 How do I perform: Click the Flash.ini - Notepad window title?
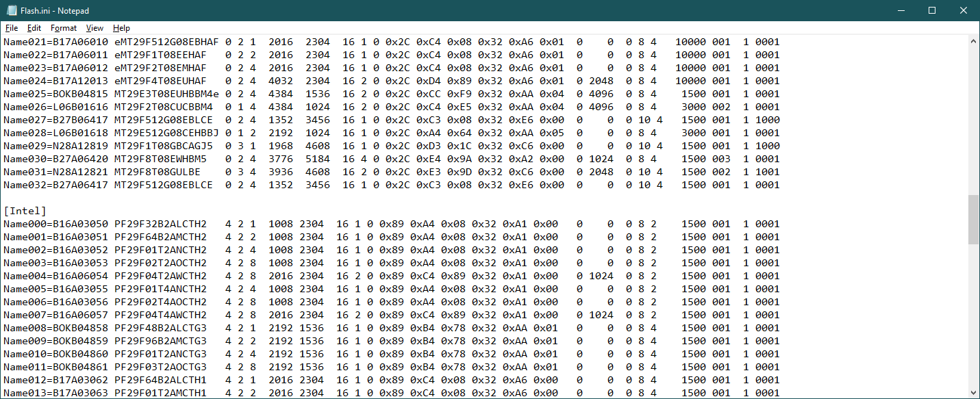(55, 11)
